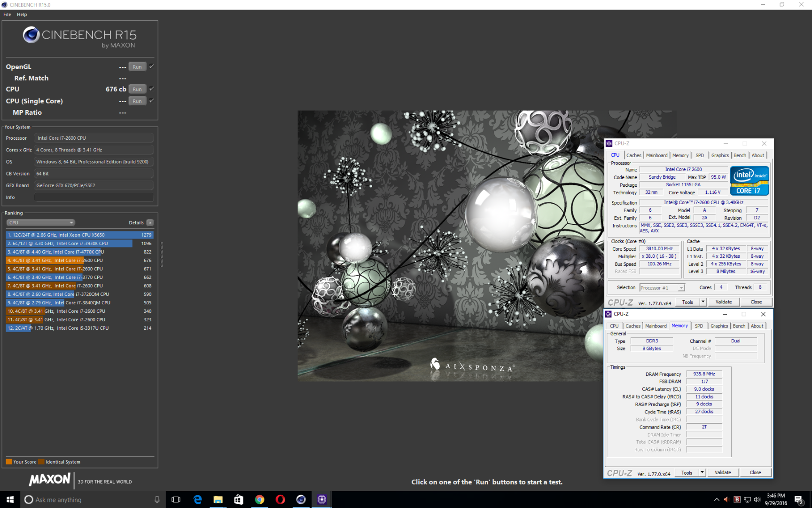
Task: Click the Cinebench title bar app icon
Action: (x=4, y=4)
